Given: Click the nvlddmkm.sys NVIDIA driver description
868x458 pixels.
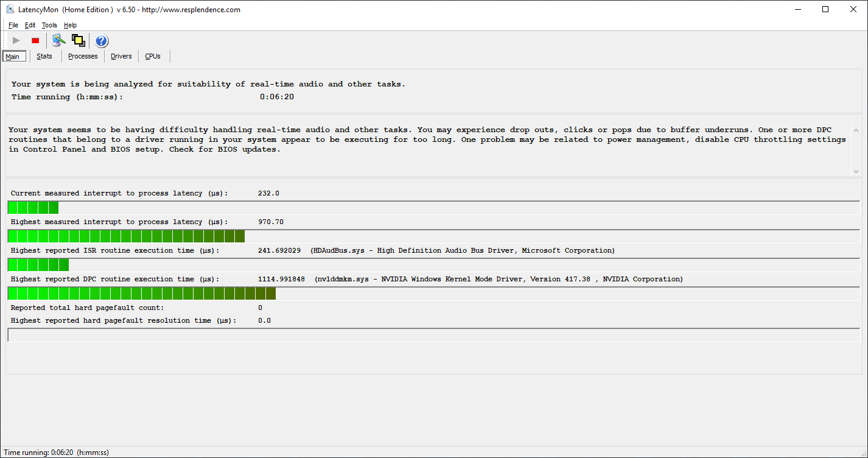Looking at the screenshot, I should (x=499, y=279).
